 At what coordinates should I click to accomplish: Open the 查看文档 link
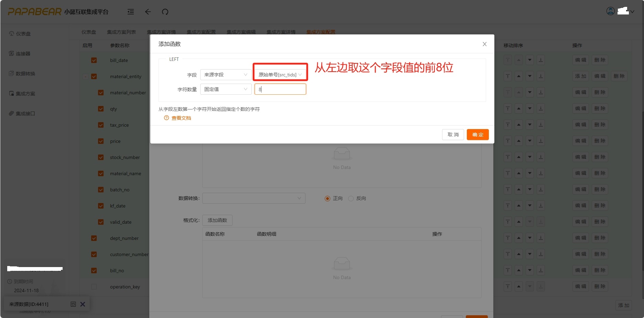181,118
